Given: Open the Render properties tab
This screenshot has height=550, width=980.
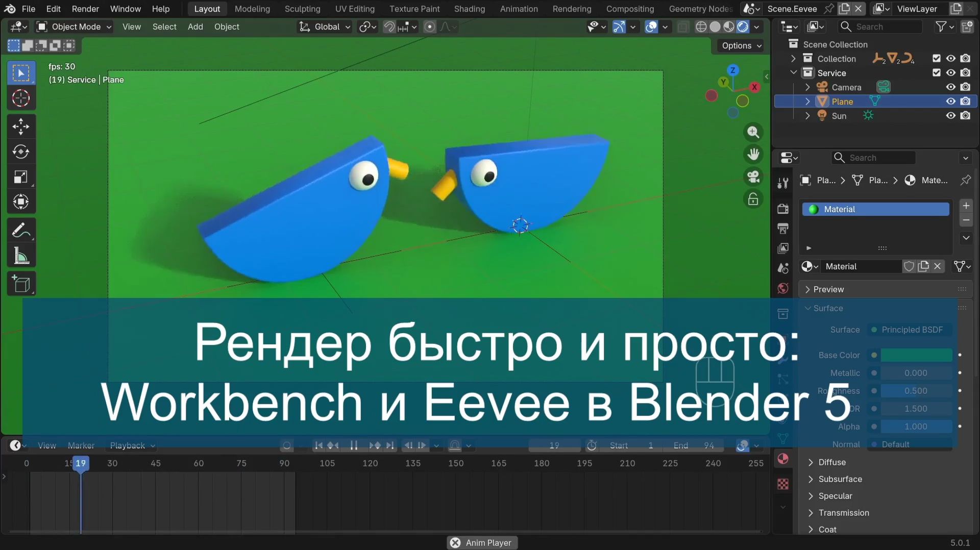Looking at the screenshot, I should coord(783,208).
